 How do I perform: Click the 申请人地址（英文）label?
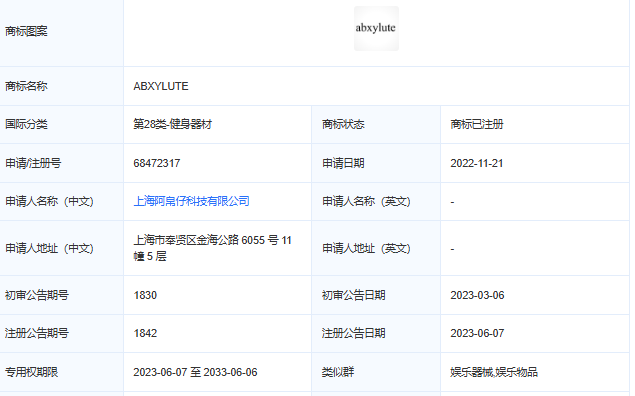click(366, 248)
